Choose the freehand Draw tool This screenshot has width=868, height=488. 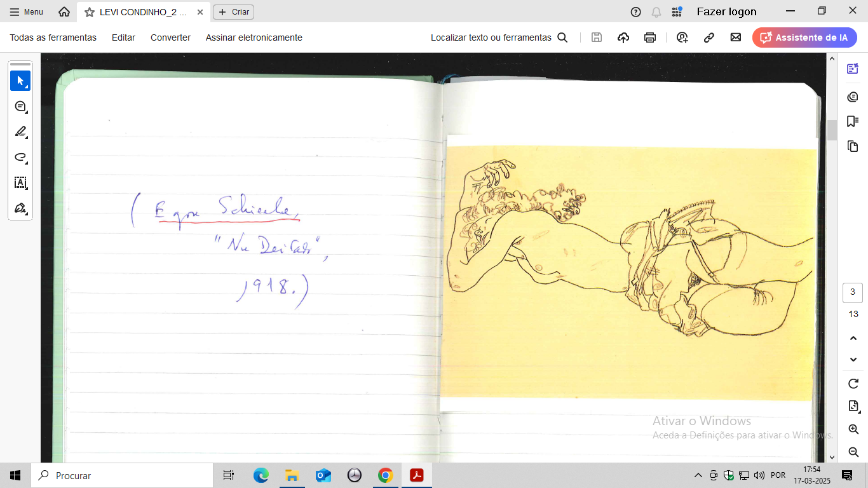coord(20,157)
